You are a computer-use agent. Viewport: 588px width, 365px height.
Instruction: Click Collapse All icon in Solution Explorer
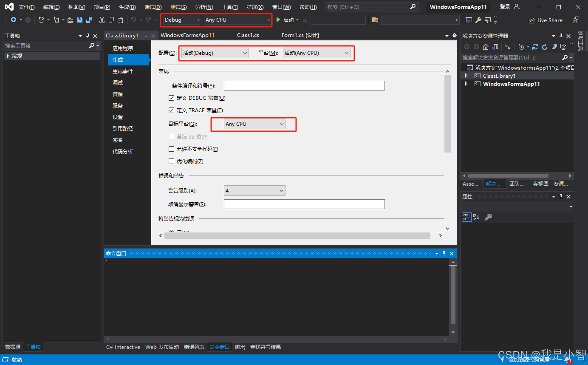(554, 47)
